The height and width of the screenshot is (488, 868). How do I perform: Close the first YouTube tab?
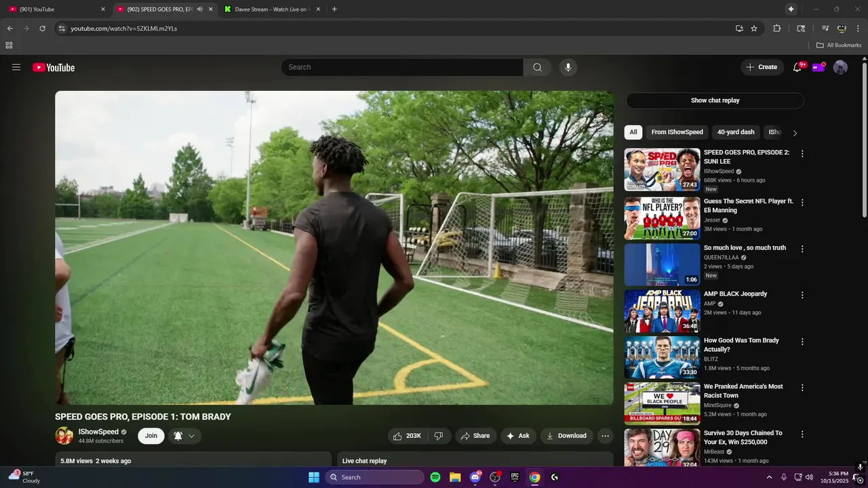(103, 9)
